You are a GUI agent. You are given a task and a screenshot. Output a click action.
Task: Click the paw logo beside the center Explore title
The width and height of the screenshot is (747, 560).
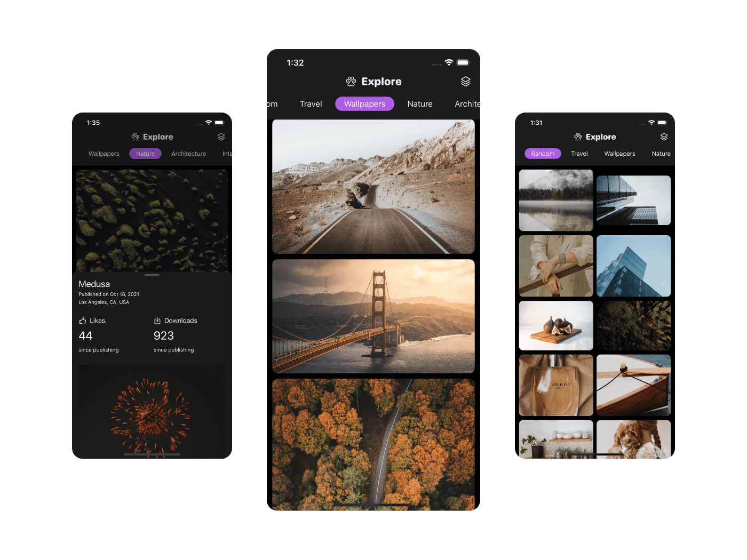pyautogui.click(x=351, y=82)
